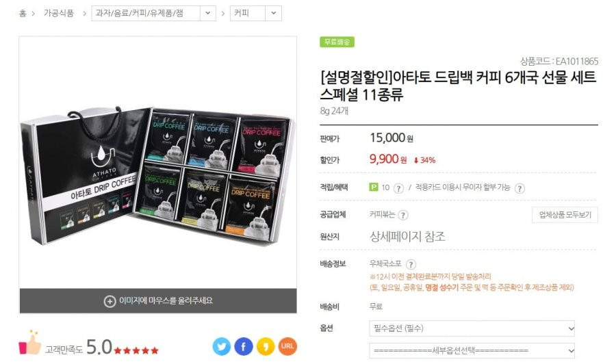Open the 필수옵션 (필수) select box
The height and width of the screenshot is (364, 616).
point(472,328)
